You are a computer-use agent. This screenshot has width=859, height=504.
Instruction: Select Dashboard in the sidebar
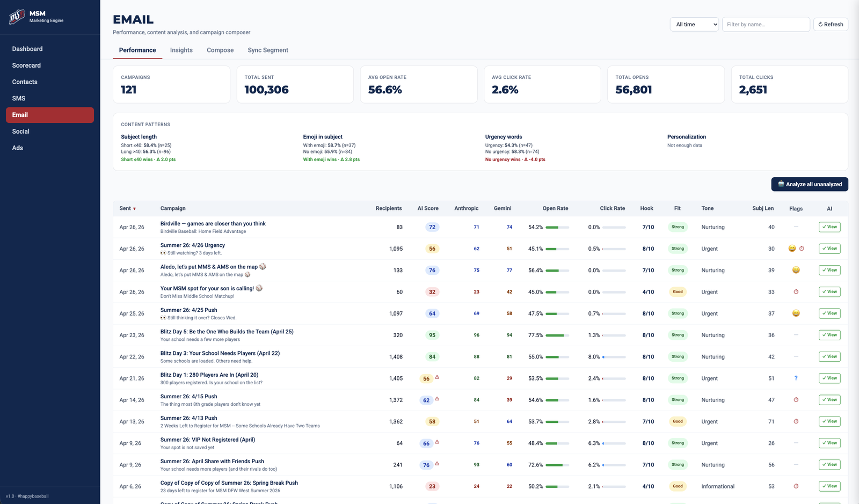click(27, 49)
